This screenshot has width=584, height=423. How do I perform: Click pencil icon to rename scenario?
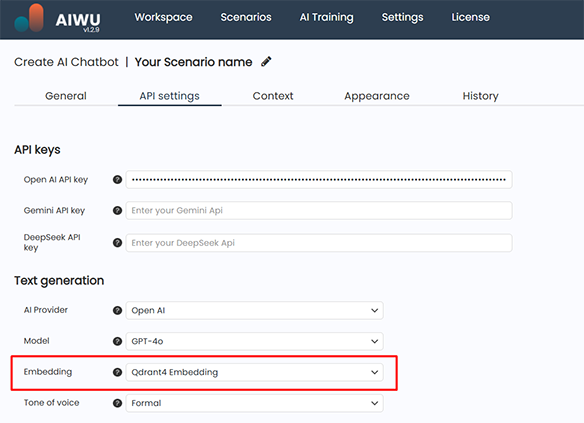point(266,61)
